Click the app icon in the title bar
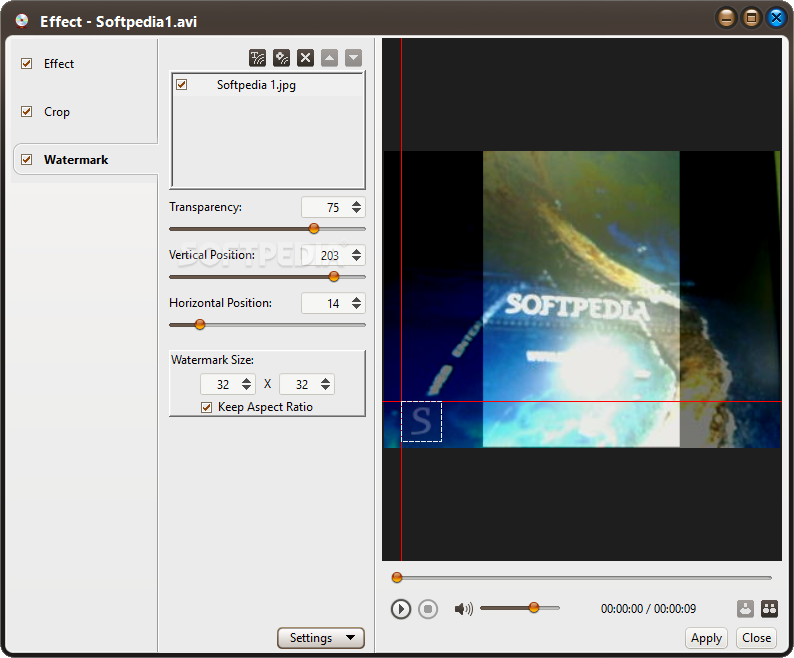 [x=22, y=21]
